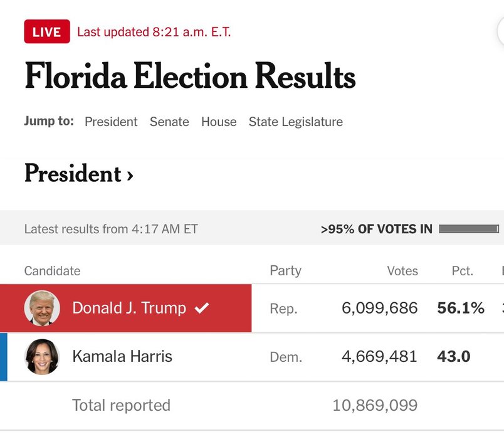Click Donald J. Trump's portrait photo

tap(42, 308)
